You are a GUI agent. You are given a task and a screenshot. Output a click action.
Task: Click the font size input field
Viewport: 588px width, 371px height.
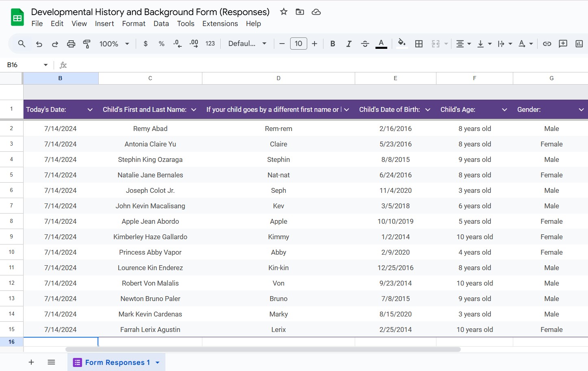[298, 44]
